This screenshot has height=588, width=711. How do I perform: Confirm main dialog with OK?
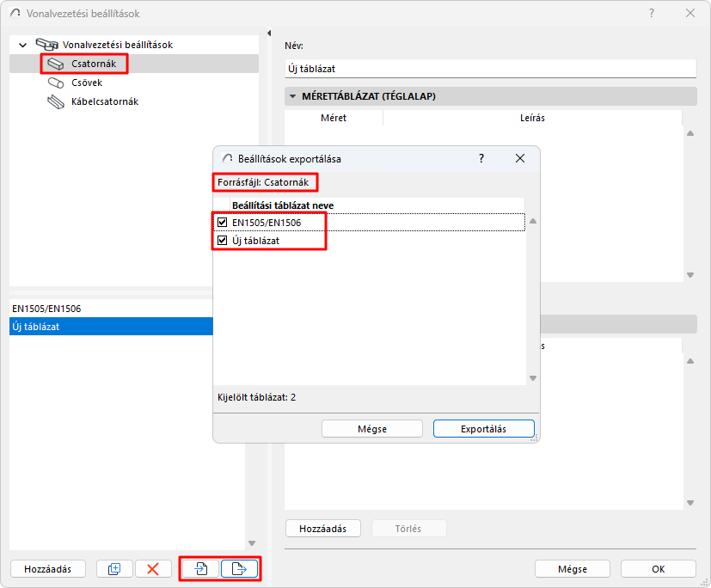[x=658, y=569]
